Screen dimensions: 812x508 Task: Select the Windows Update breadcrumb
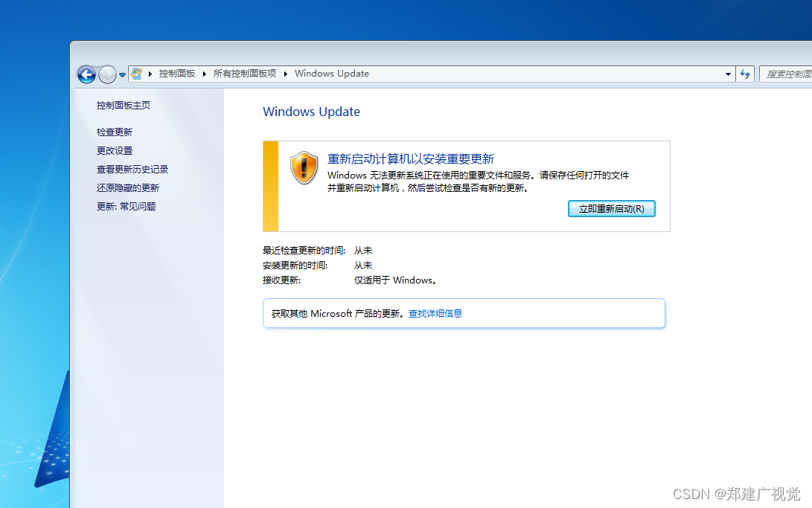[332, 74]
